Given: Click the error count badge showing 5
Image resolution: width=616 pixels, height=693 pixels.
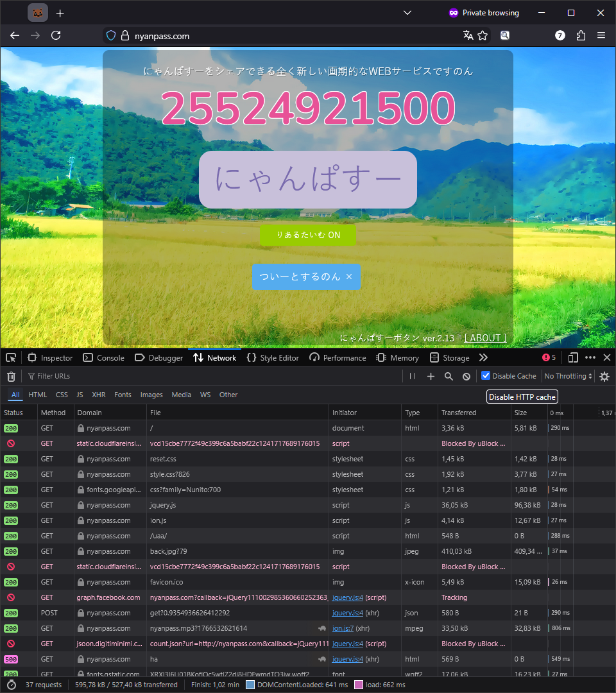Looking at the screenshot, I should 549,357.
